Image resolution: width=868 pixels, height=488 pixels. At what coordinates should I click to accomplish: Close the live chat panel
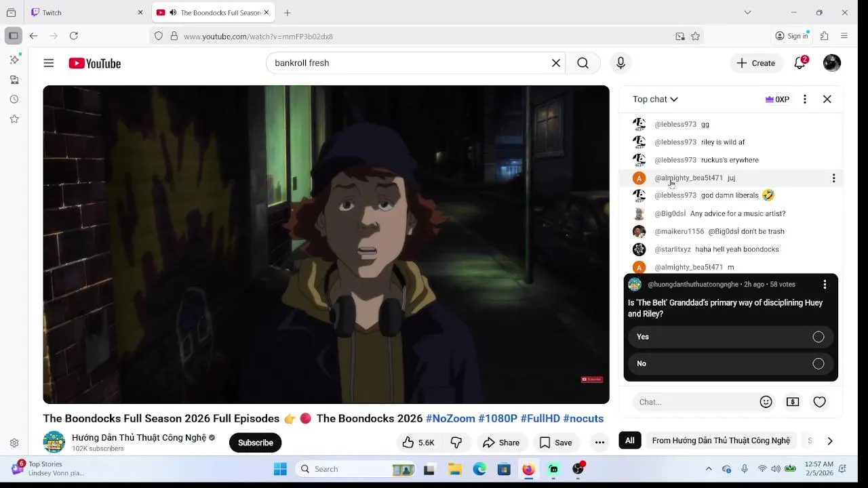(x=827, y=99)
